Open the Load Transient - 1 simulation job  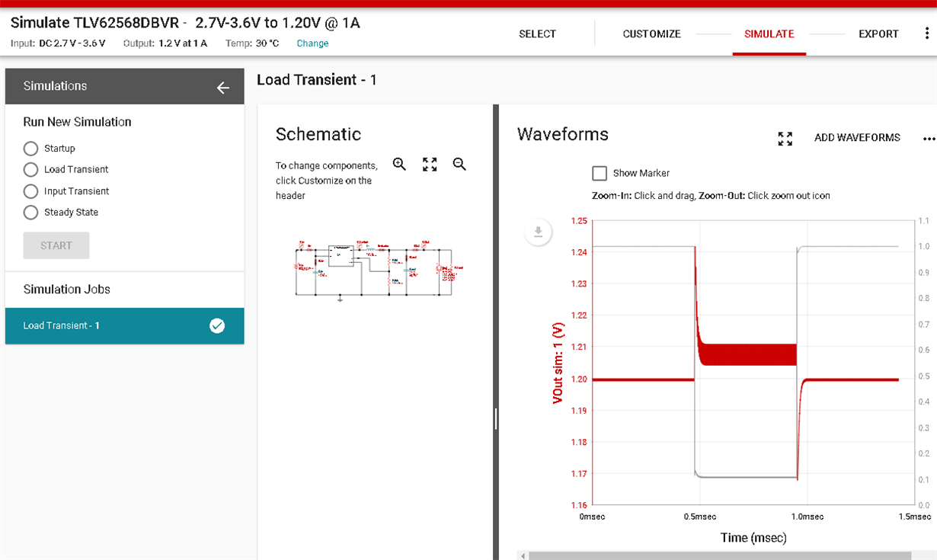click(x=125, y=326)
